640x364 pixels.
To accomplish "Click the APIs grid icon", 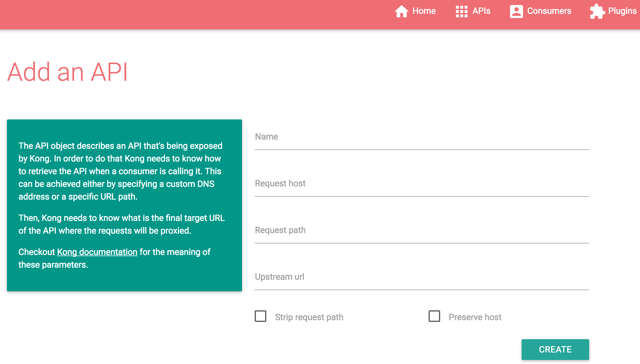I will click(x=462, y=12).
